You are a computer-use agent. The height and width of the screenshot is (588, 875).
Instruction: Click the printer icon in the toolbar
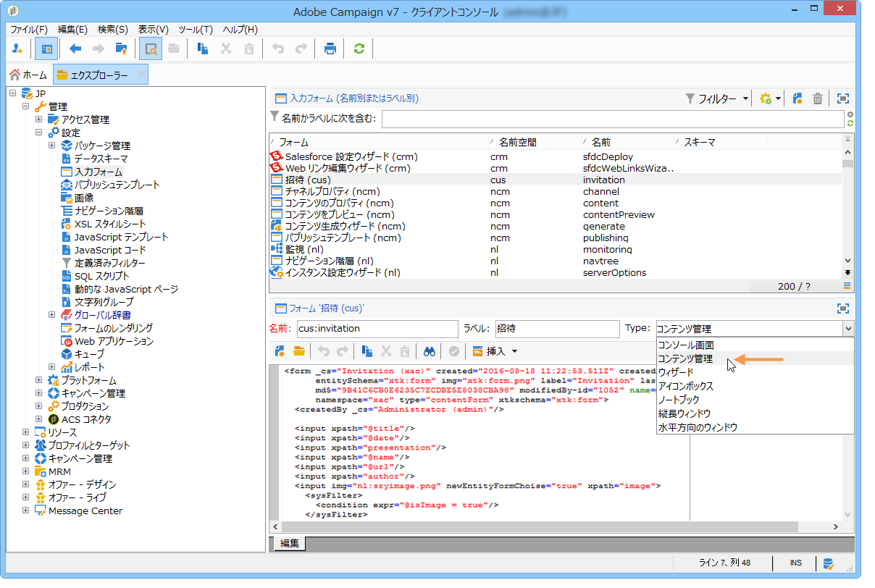(330, 49)
